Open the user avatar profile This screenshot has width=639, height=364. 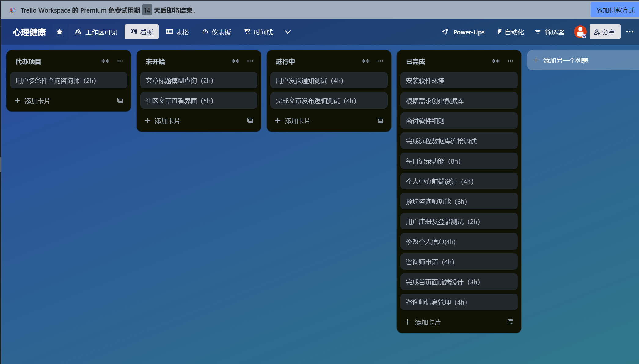coord(580,32)
